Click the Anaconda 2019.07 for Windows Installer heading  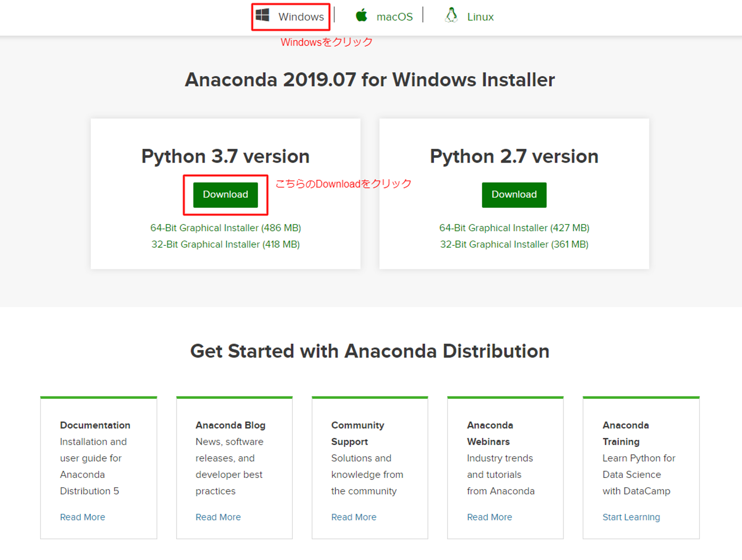click(x=370, y=80)
